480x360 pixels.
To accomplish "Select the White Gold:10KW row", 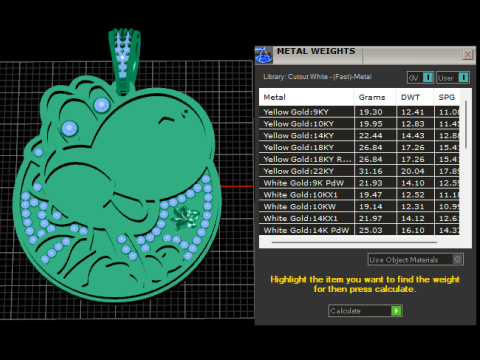I will tap(359, 207).
